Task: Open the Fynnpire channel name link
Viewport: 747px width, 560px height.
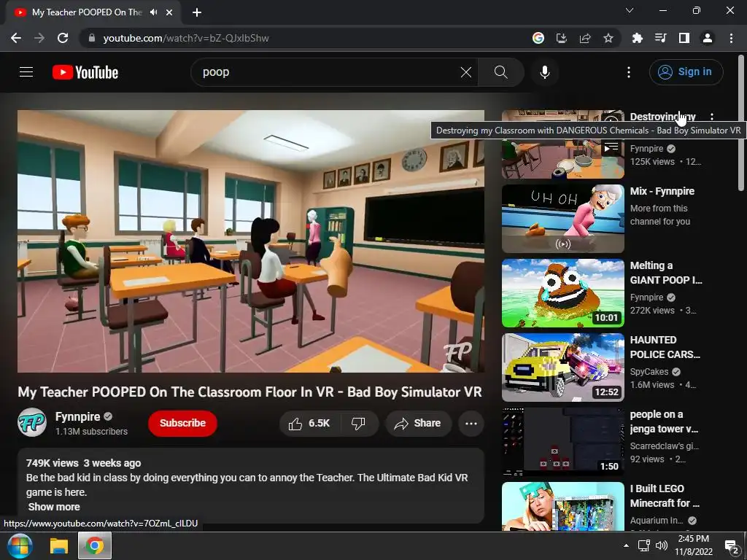Action: [77, 416]
